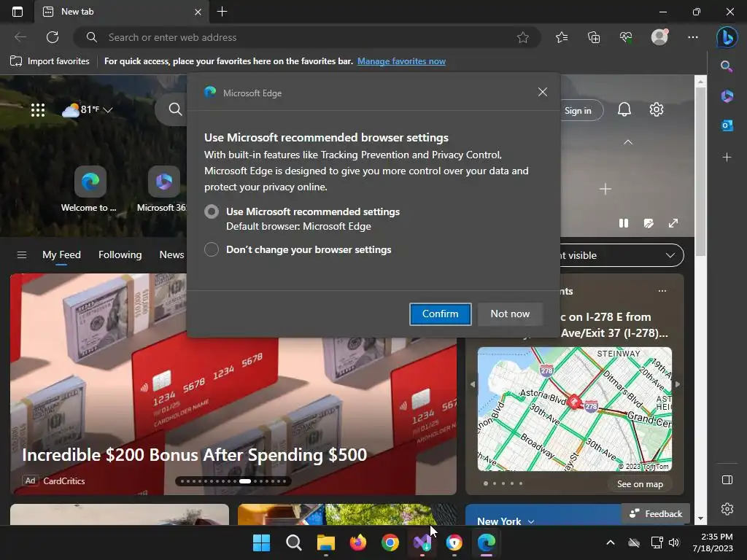Viewport: 747px width, 560px height.
Task: Open the taskbar volume icon
Action: (673, 542)
